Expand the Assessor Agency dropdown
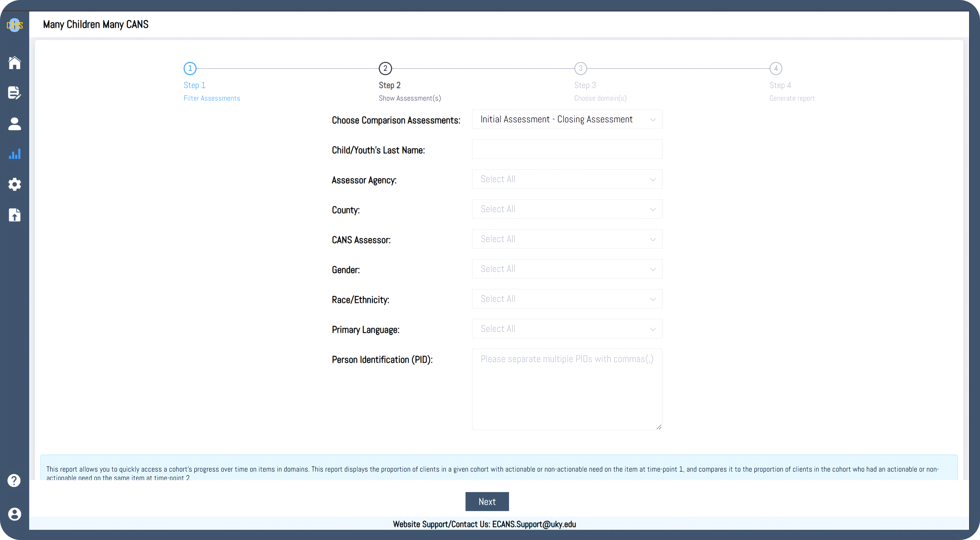 pos(567,179)
